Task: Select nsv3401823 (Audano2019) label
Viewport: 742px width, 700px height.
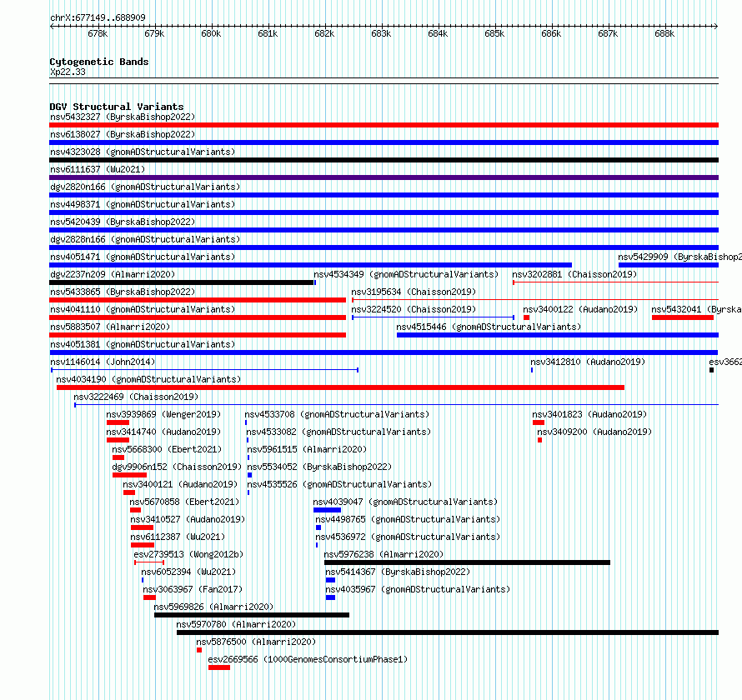Action: 589,414
